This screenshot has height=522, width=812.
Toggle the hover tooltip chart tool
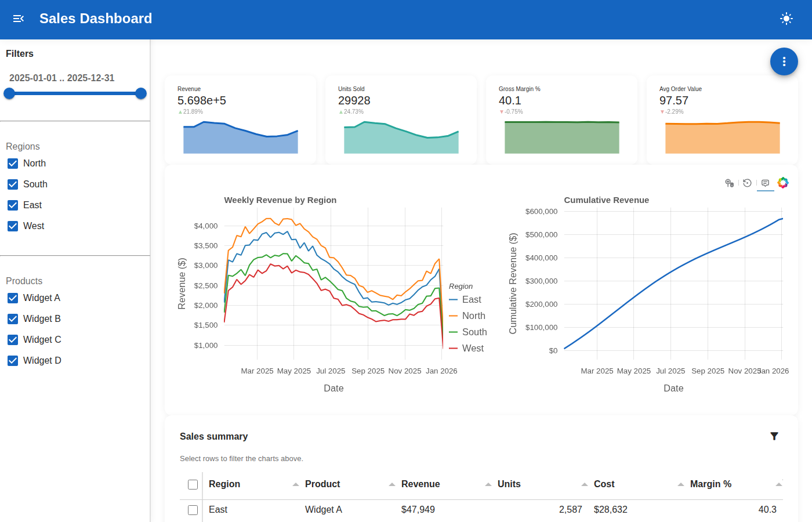[766, 183]
